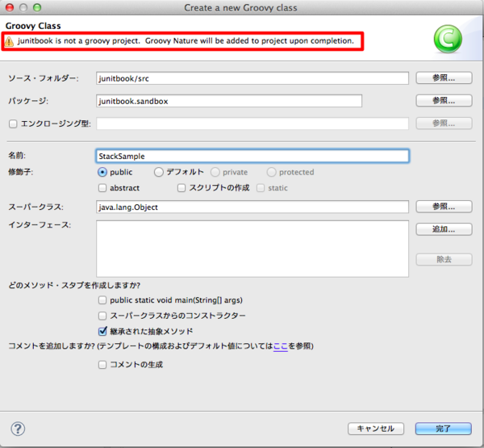Uncheck 継承された抽象メソッド checkbox
This screenshot has width=484, height=448.
point(102,331)
